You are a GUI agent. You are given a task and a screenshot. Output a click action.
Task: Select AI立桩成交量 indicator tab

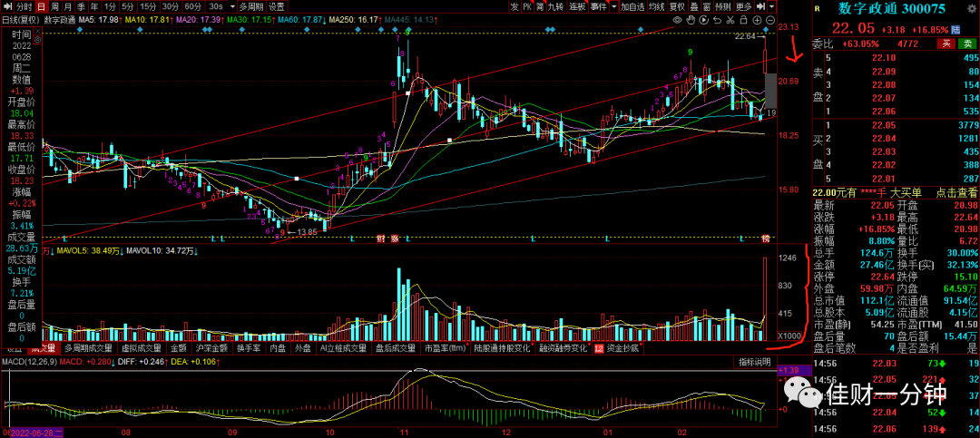pyautogui.click(x=342, y=347)
